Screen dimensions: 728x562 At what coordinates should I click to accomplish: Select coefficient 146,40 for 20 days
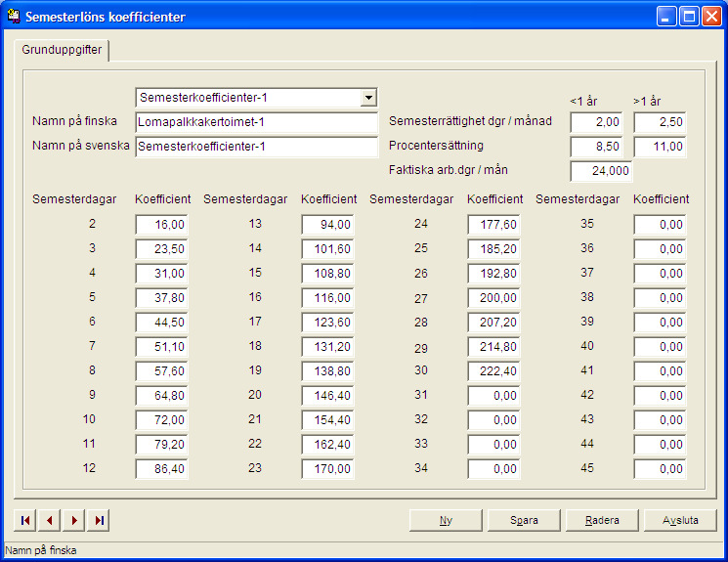point(327,396)
